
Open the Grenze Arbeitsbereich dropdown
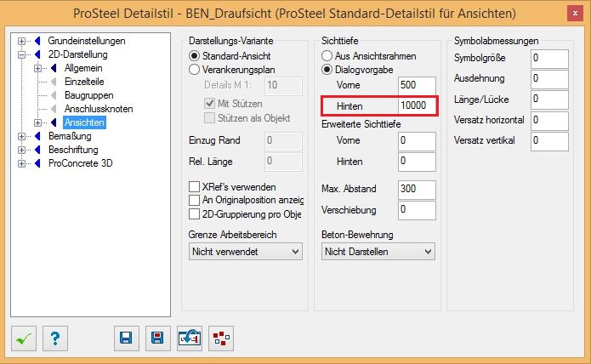pos(246,252)
